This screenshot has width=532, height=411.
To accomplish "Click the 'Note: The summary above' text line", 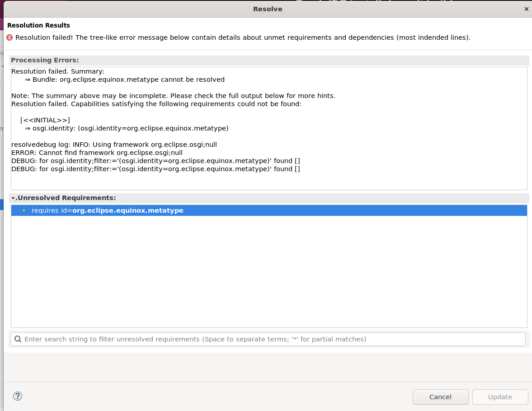I will coord(173,96).
